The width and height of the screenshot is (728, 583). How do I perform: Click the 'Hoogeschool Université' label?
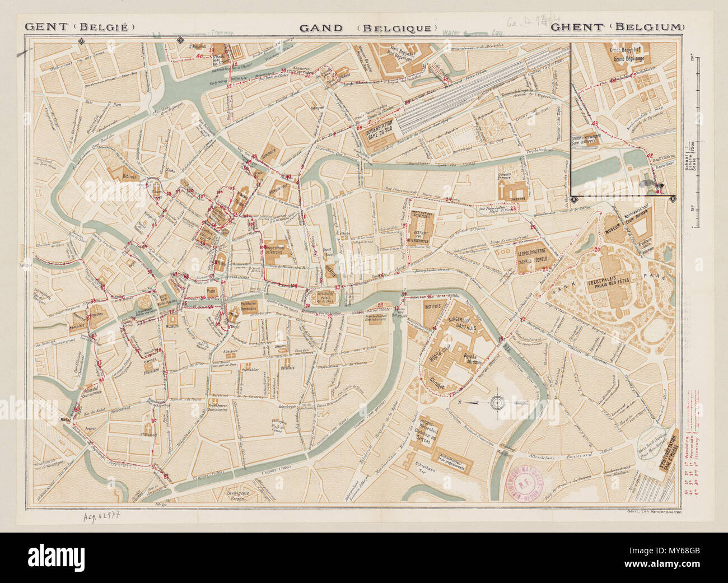point(274,249)
